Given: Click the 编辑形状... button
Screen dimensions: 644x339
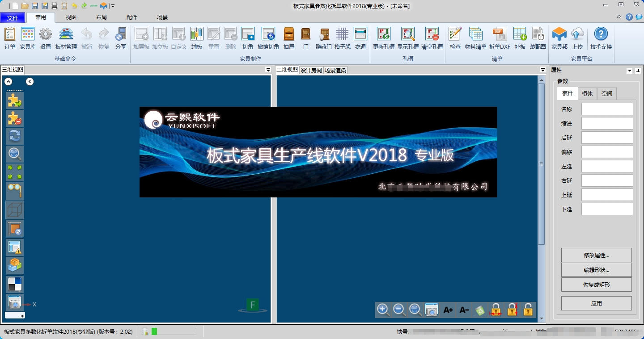Looking at the screenshot, I should point(597,270).
